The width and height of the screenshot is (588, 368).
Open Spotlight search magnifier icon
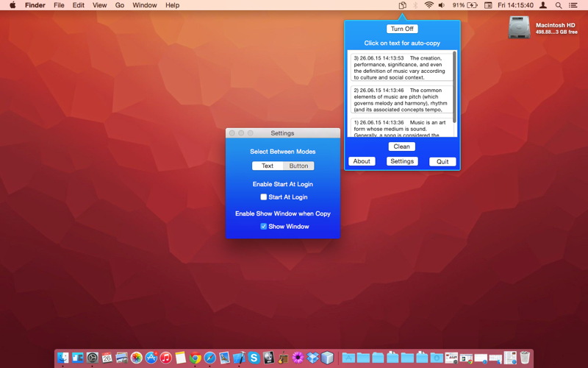coord(559,5)
